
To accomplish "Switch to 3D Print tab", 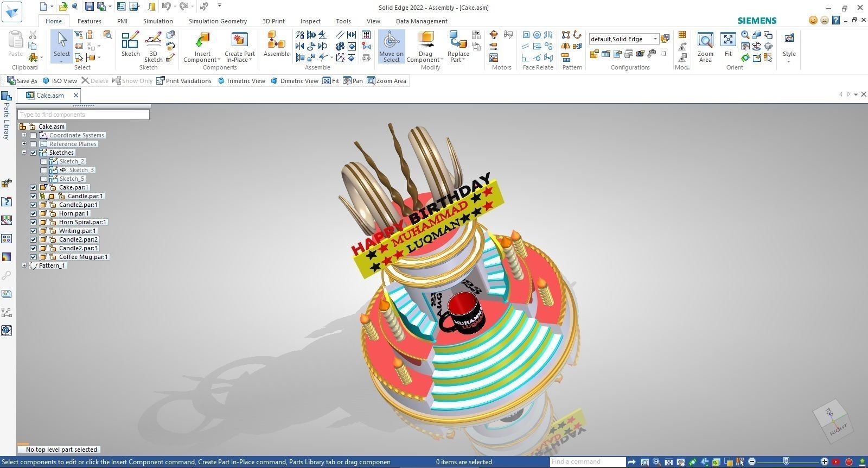I will pyautogui.click(x=273, y=21).
